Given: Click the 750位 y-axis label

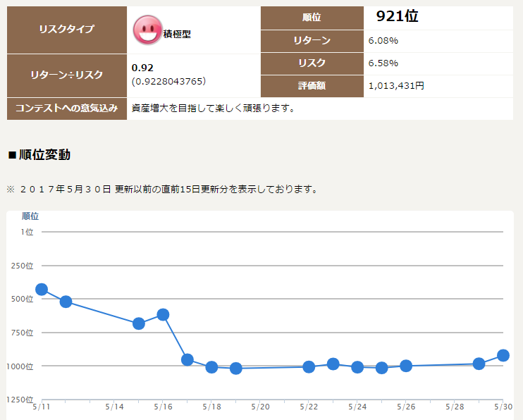Looking at the screenshot, I should click(x=23, y=333).
